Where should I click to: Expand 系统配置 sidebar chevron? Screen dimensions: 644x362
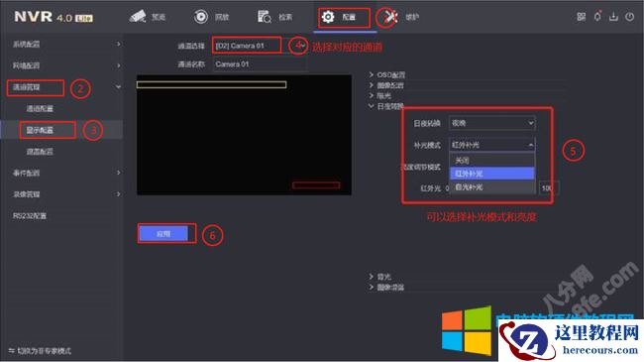click(x=118, y=44)
